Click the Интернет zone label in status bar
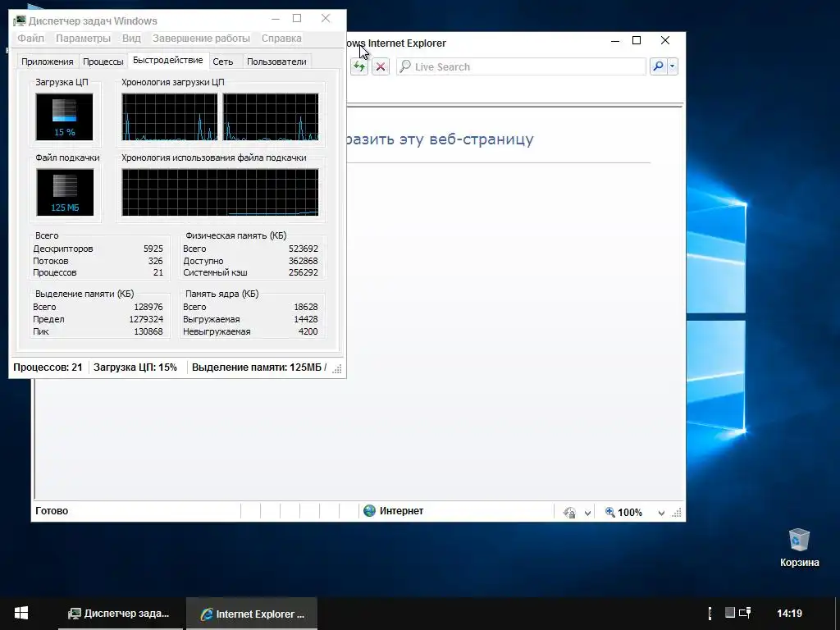 [x=401, y=510]
